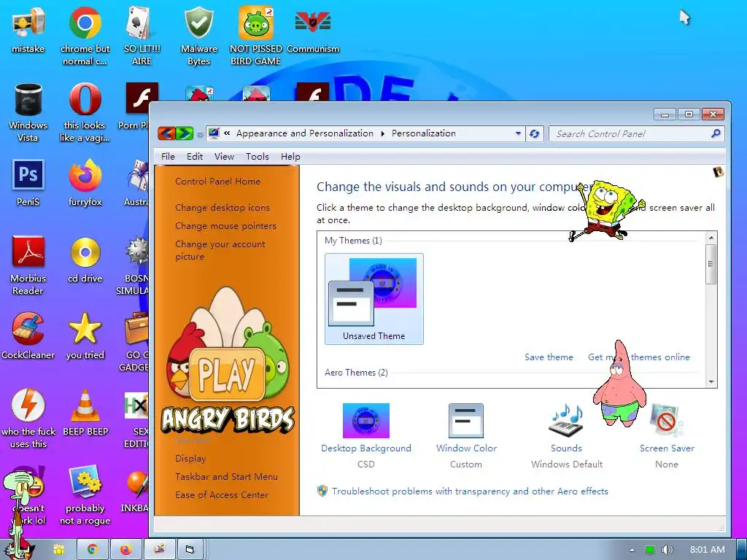
Task: Open the recent pages dropdown arrow
Action: [200, 135]
